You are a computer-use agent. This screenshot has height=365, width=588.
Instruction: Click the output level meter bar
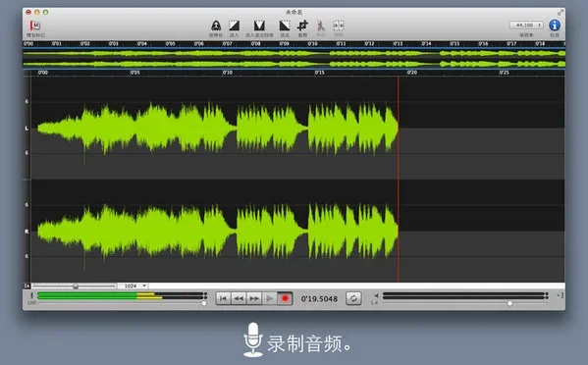464,295
